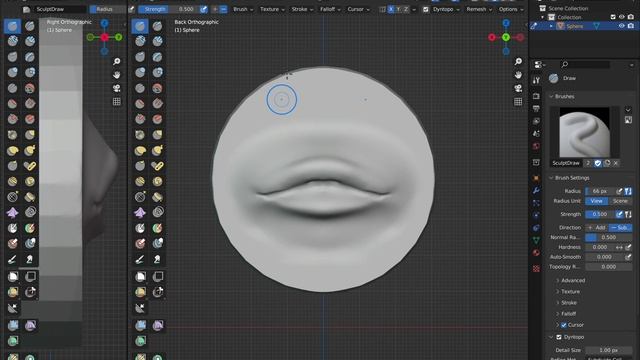The image size is (640, 360).
Task: Toggle Cursor checkbox in Brush Settings
Action: [x=564, y=325]
